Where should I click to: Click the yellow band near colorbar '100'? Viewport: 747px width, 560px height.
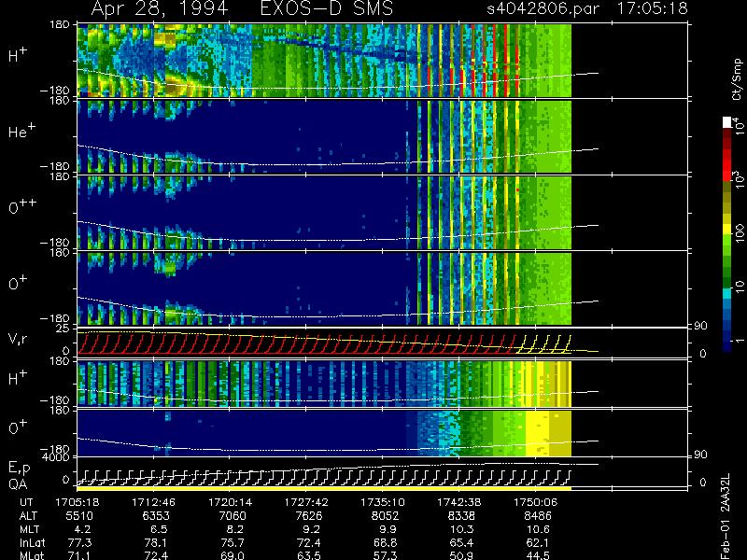(x=727, y=230)
